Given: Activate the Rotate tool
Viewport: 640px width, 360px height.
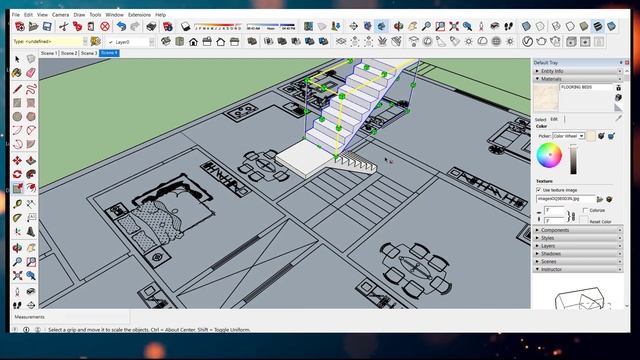Looking at the screenshot, I should [x=17, y=174].
